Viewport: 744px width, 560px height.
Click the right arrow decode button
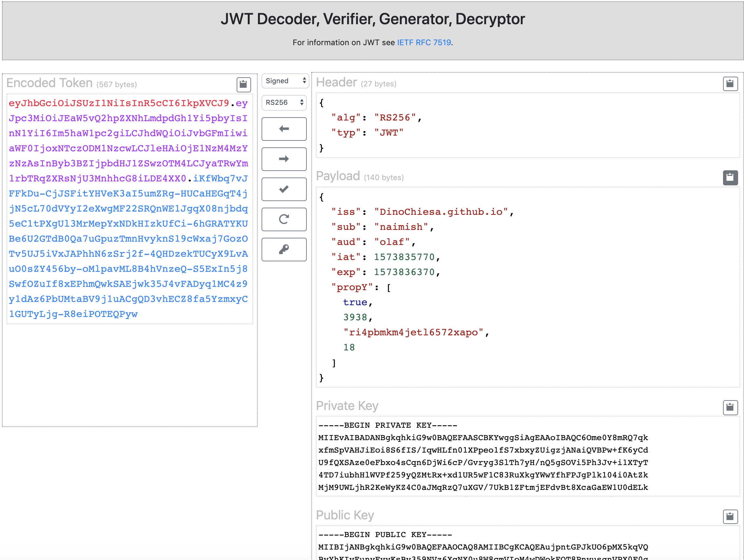tap(284, 159)
